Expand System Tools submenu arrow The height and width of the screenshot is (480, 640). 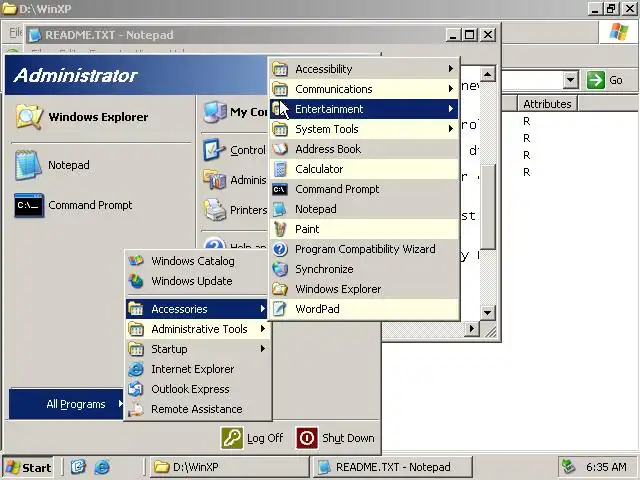click(x=451, y=129)
